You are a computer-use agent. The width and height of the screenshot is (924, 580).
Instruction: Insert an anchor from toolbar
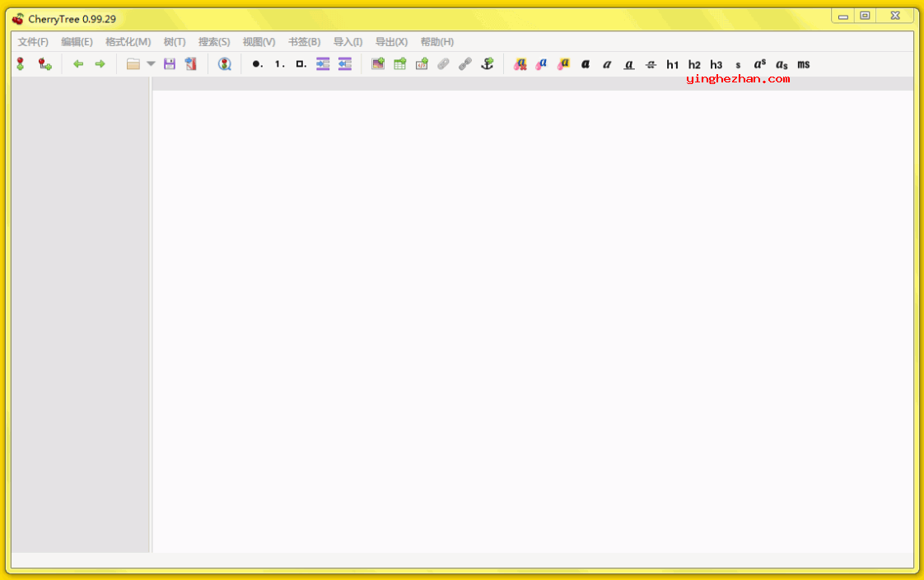[488, 63]
